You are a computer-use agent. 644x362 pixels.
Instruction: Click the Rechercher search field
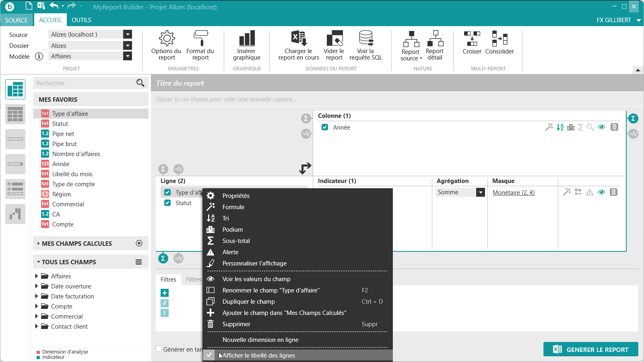click(x=85, y=83)
